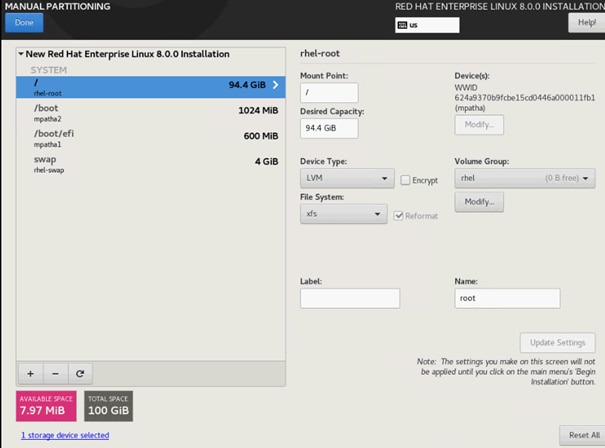Open the File System xfs dropdown
This screenshot has height=448, width=605.
tap(344, 214)
